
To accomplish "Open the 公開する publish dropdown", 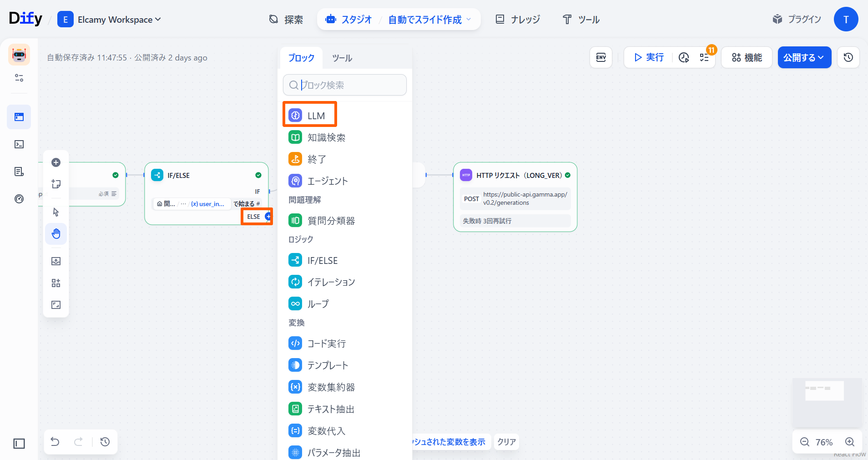I will [x=804, y=57].
